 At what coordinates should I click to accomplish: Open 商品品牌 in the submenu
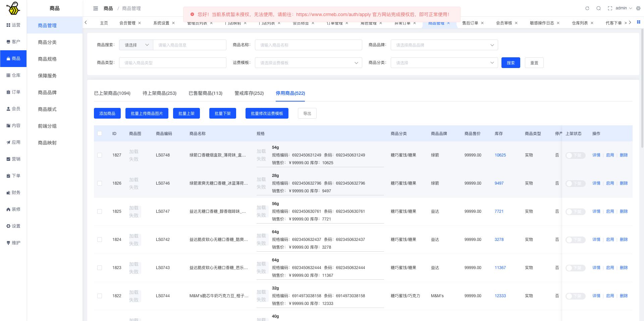pos(55,92)
